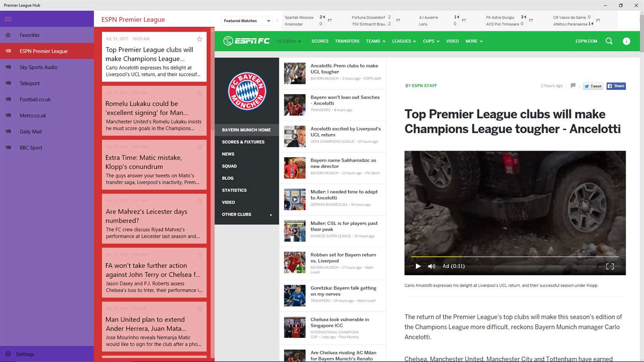Star the 'Man United plan to extend' article
The width and height of the screenshot is (644, 362).
199,309
